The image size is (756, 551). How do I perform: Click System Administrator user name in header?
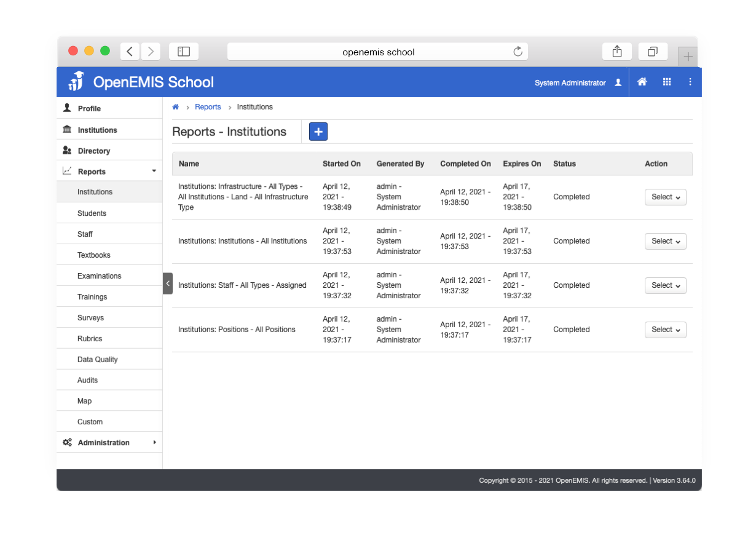[570, 83]
